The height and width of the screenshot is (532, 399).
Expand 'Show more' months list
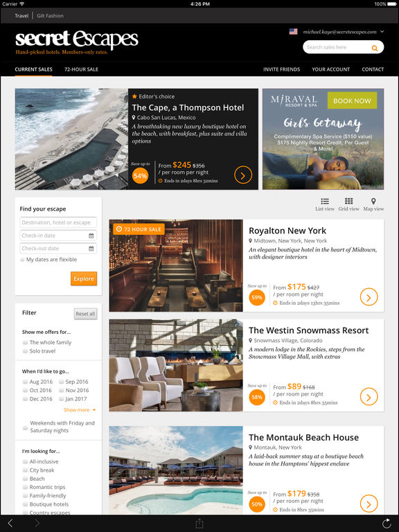pos(80,410)
